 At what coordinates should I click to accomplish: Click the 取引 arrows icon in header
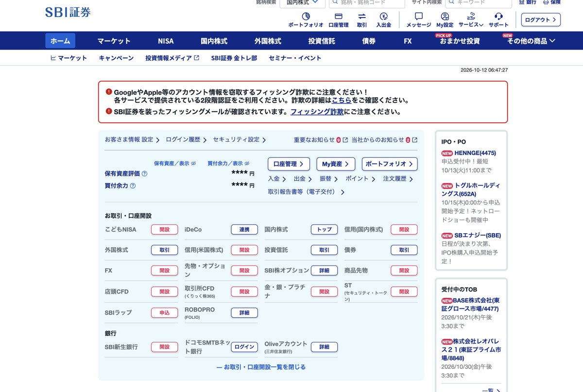[x=362, y=17]
